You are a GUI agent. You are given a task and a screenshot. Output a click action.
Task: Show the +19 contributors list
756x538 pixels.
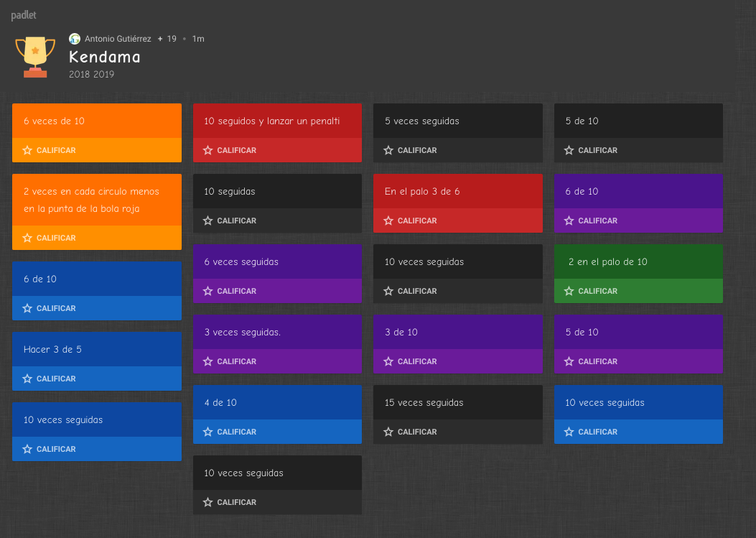(167, 39)
